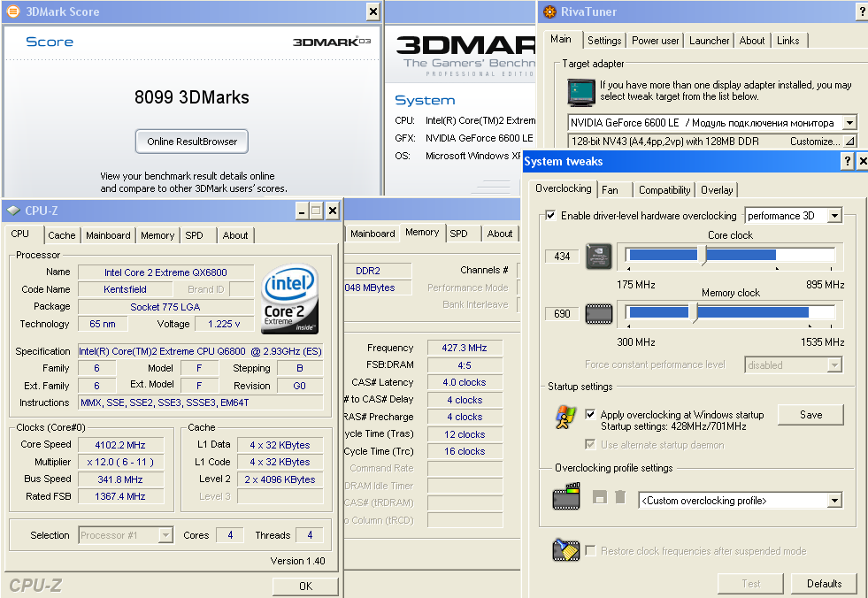The width and height of the screenshot is (868, 598).
Task: Click the RivaTuner title bar gear icon
Action: tap(549, 11)
